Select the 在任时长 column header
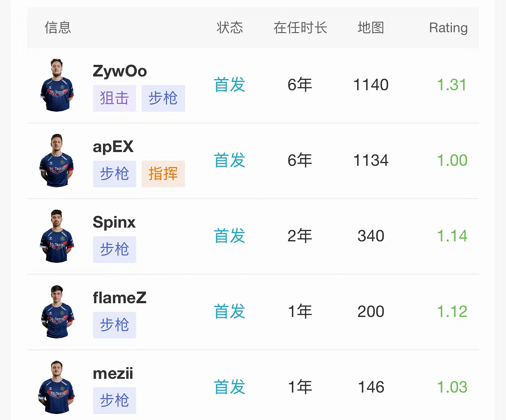 (300, 28)
